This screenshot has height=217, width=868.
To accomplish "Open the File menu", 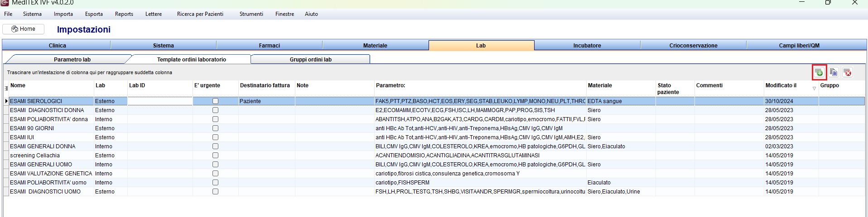I will point(8,14).
